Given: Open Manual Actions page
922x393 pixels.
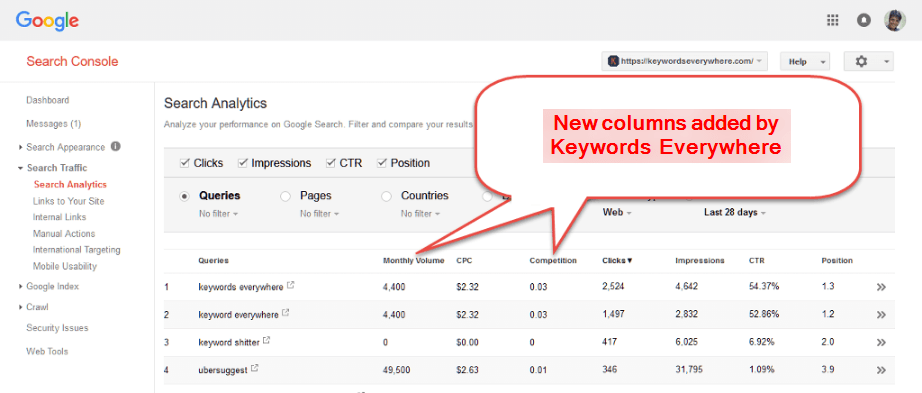Looking at the screenshot, I should click(x=64, y=234).
